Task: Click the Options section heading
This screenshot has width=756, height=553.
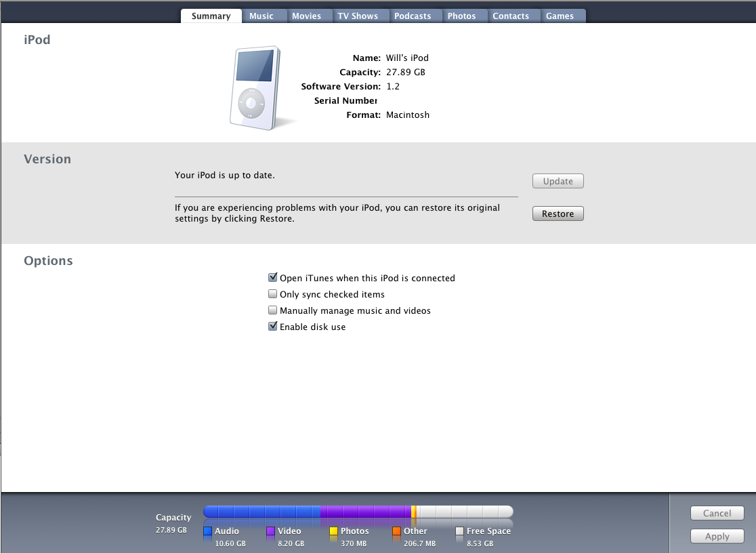Action: (x=48, y=261)
